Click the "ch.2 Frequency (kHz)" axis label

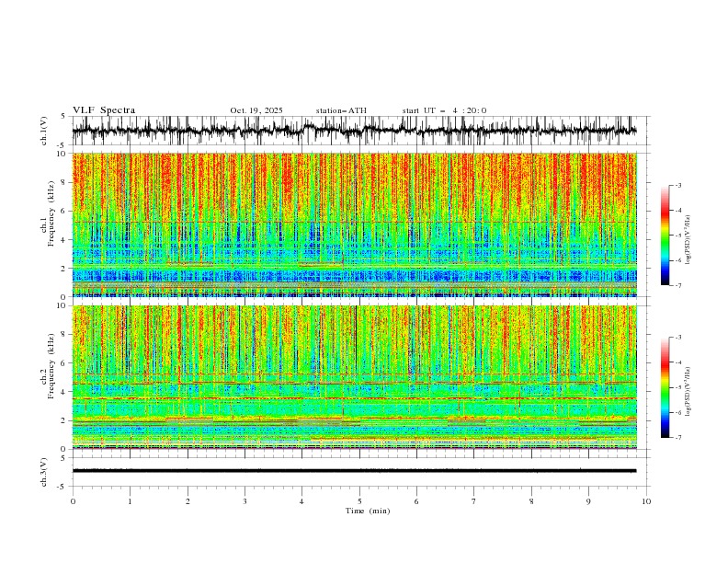[x=48, y=366]
